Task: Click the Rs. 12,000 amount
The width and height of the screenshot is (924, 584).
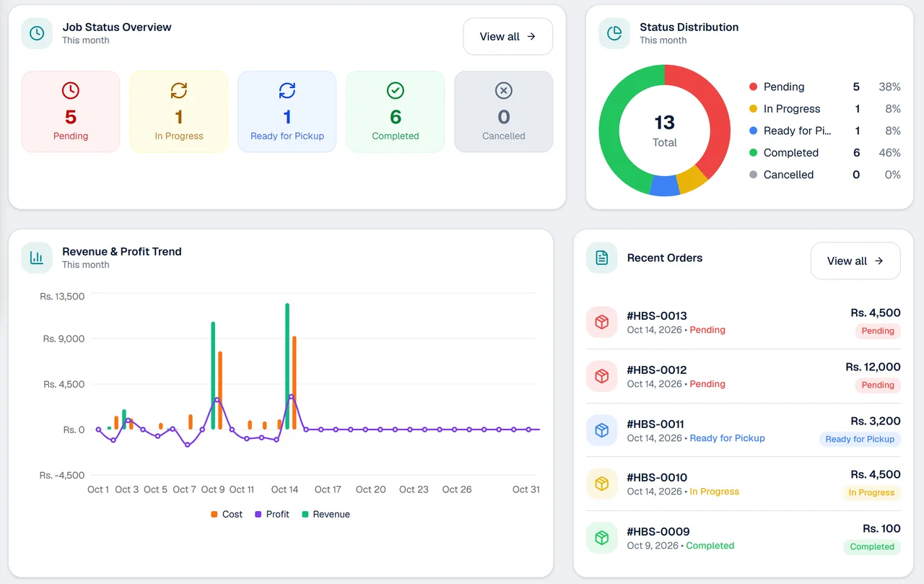Action: click(873, 367)
